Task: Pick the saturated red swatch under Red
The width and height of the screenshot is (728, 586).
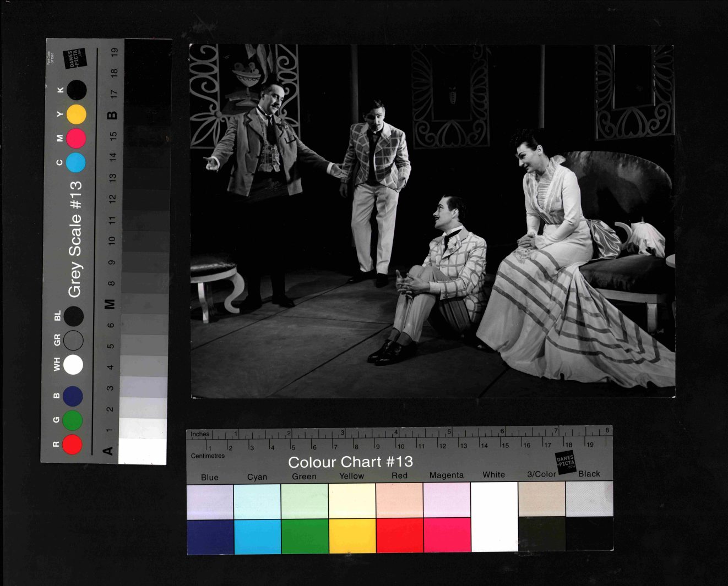Action: (400, 536)
